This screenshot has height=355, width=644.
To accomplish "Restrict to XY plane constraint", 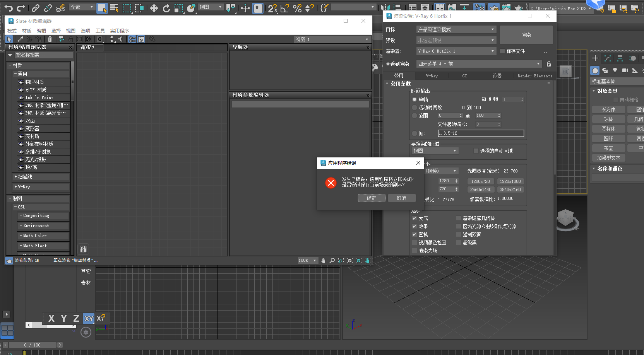I will (89, 318).
